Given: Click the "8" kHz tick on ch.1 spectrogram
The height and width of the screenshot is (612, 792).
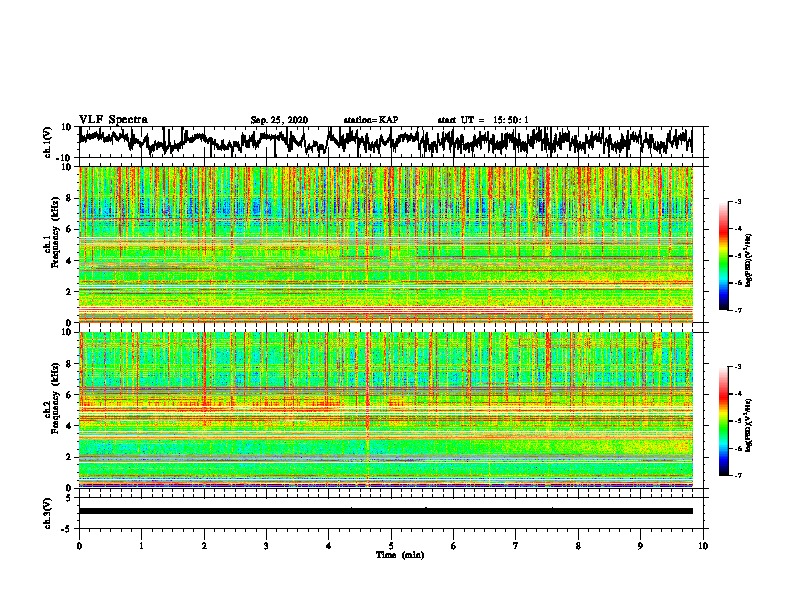Looking at the screenshot, I should tap(70, 198).
